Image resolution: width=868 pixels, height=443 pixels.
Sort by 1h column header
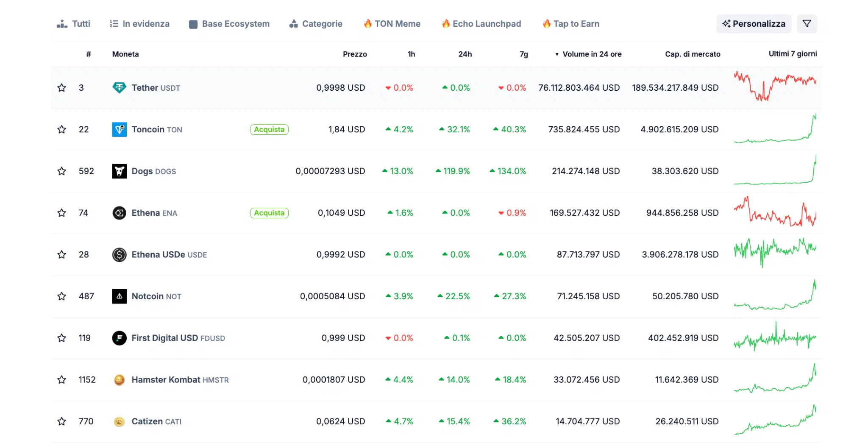(411, 54)
